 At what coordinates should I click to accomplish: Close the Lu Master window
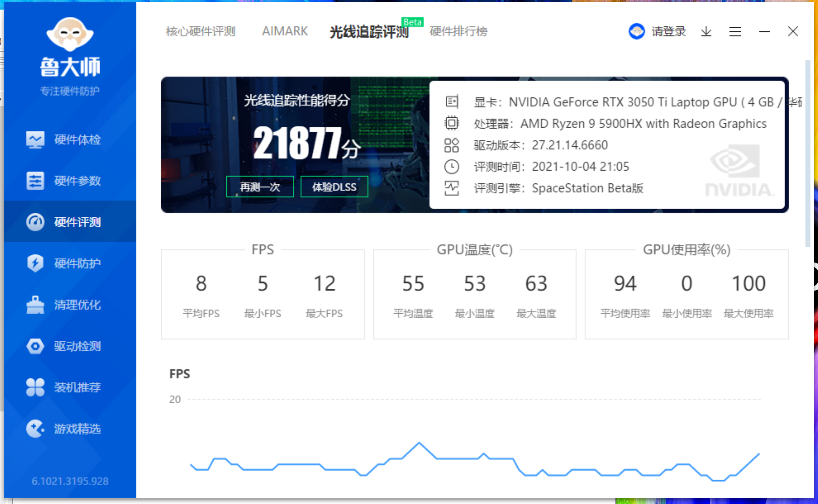point(793,32)
